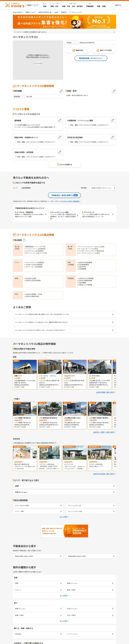
Task: Click breadcrumb link 土佐市
Action: (x=56, y=12)
